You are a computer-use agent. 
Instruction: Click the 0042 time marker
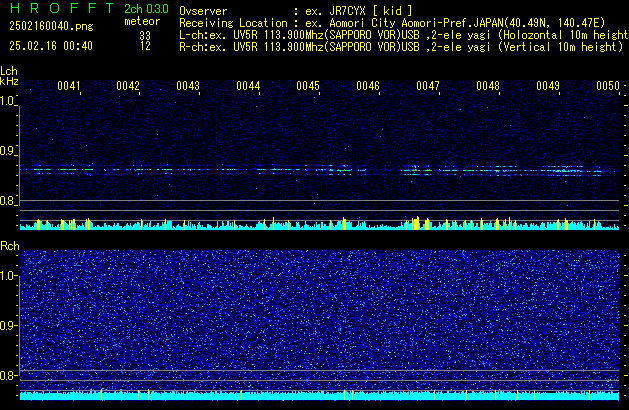point(128,86)
